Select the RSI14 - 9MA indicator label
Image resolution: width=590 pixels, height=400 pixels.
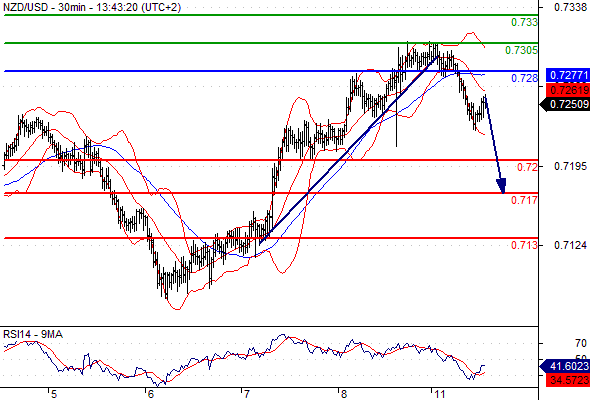click(33, 334)
